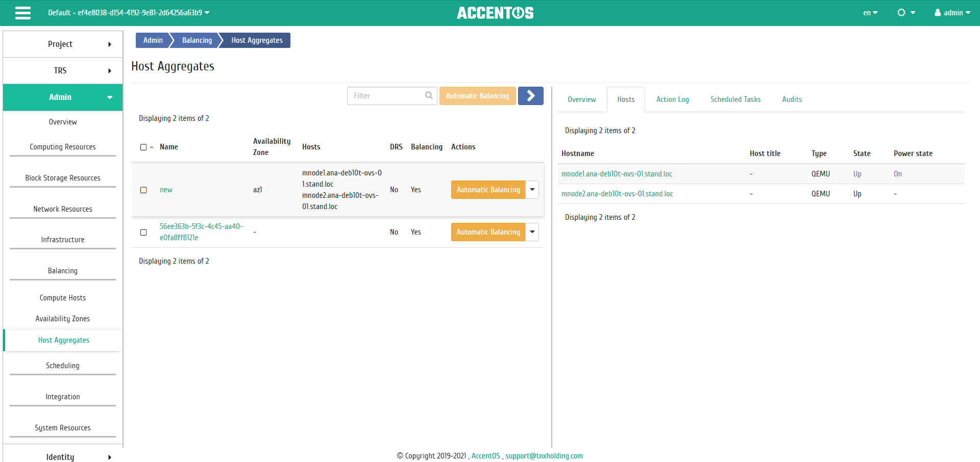This screenshot has height=462, width=980.
Task: Click the support@tnxholding.com footer link
Action: 544,456
